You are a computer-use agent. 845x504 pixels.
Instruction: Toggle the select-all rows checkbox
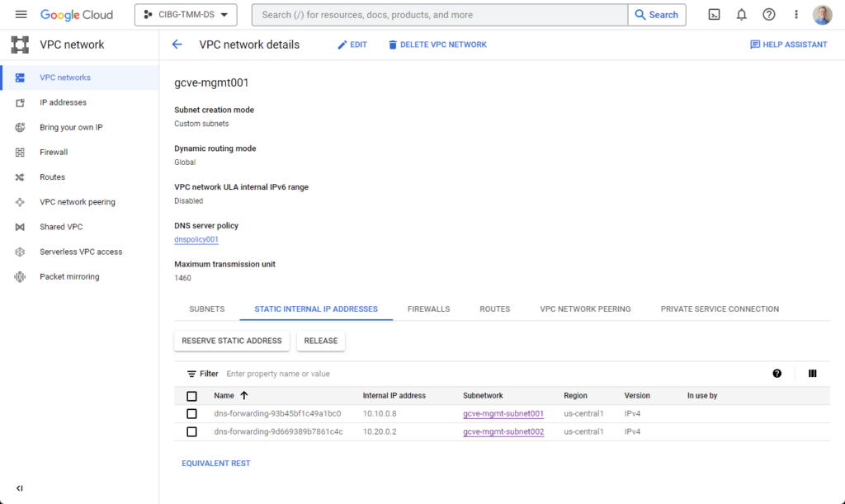click(x=191, y=396)
